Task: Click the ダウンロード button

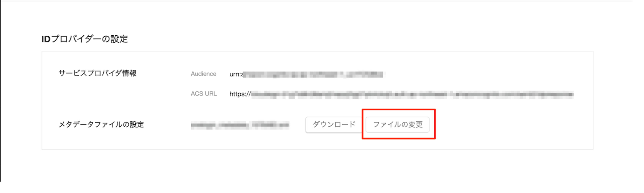Action: click(333, 124)
